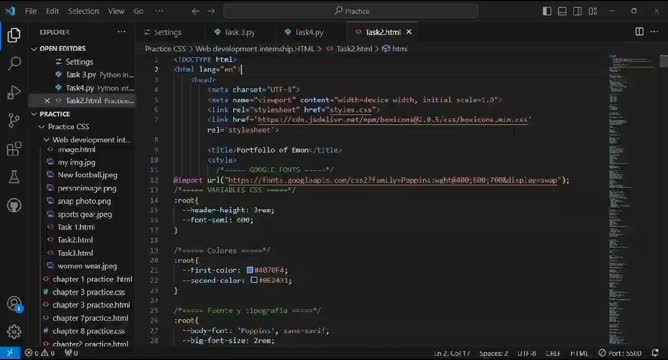Toggle the bottom panel layout button
Screen dimensions: 668x360
point(562,11)
